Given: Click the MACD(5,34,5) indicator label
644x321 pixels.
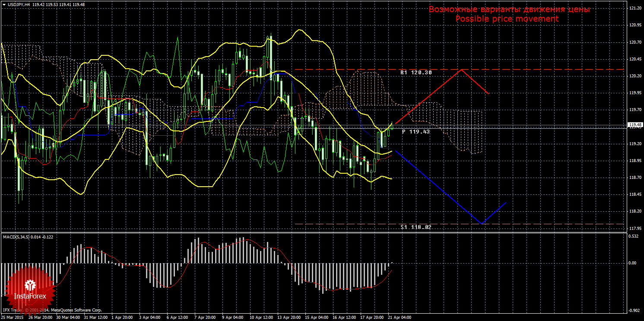Looking at the screenshot, I should click(16, 237).
